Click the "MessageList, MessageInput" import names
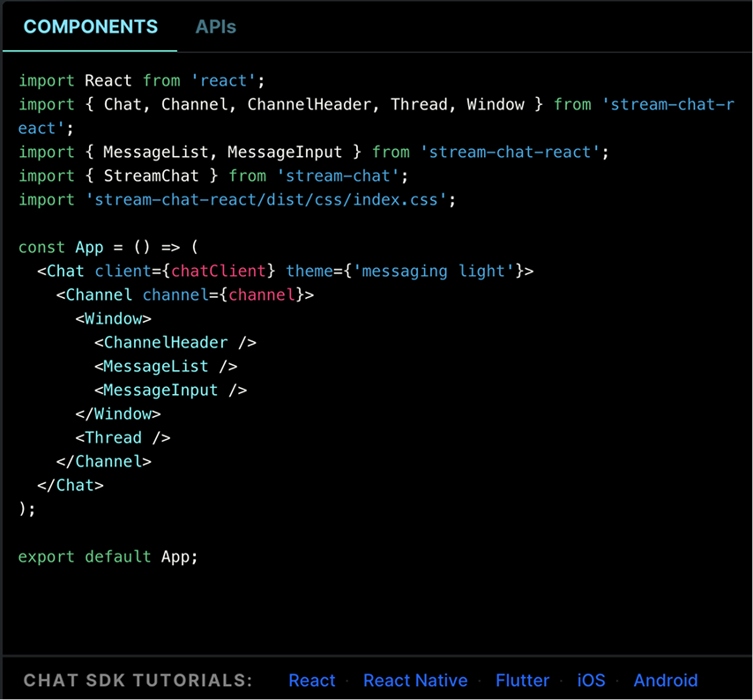 coord(223,153)
